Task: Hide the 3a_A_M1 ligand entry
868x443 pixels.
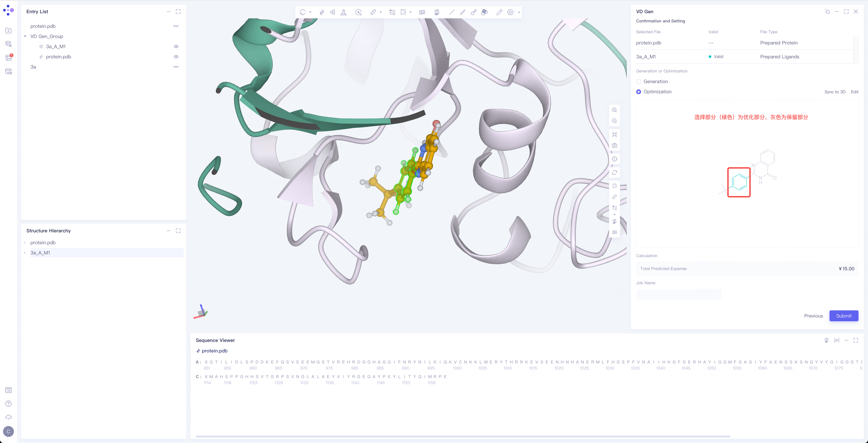Action: (176, 46)
